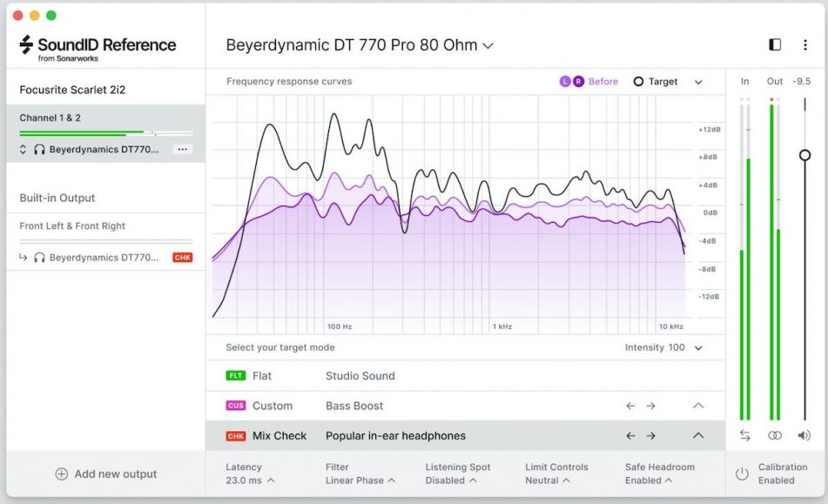Open the Channel 1 & 2 device ellipsis menu

tap(182, 150)
